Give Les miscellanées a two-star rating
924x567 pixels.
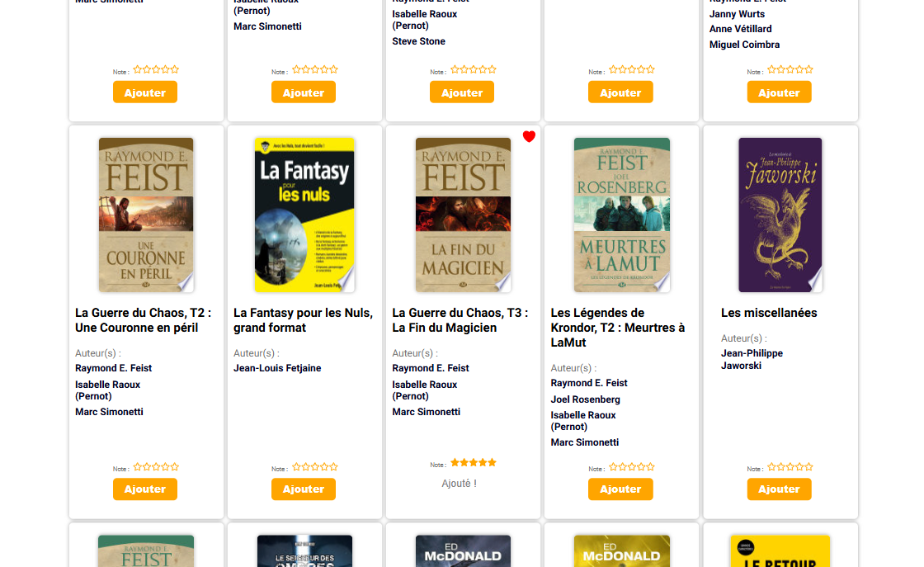pos(780,467)
